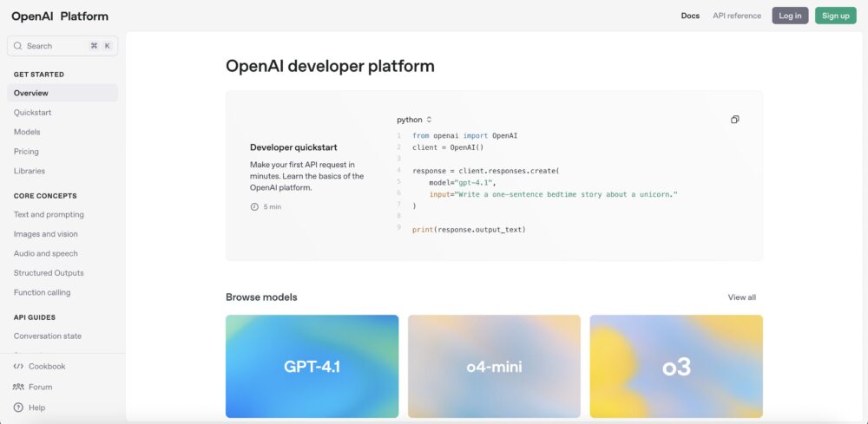Open Help via its question mark icon
Viewport: 868px width, 424px height.
[17, 408]
